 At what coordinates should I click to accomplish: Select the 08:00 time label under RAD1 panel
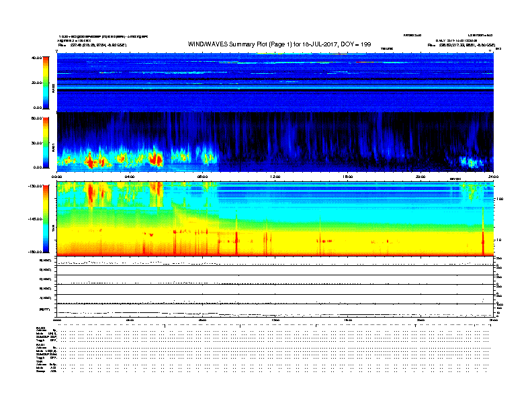pos(202,177)
